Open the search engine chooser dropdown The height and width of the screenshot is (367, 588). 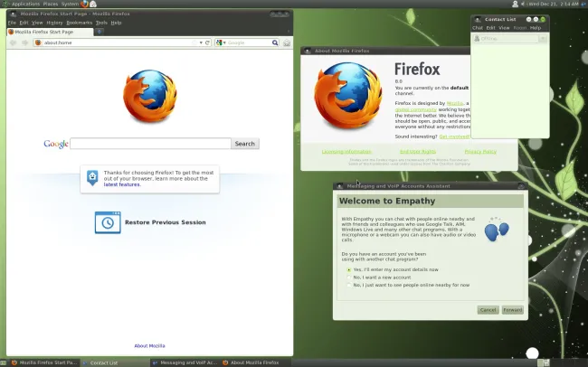click(221, 42)
